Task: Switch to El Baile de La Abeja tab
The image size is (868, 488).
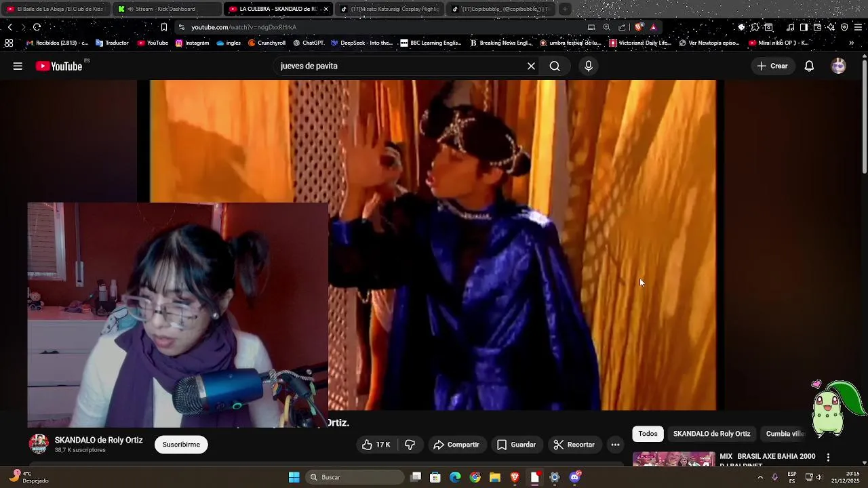Action: pyautogui.click(x=55, y=9)
